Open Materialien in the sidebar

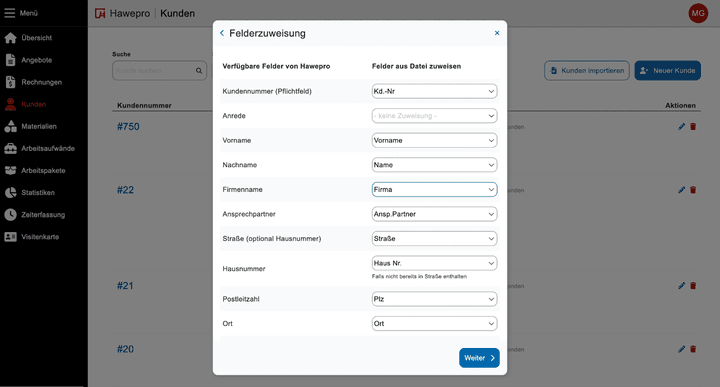(x=39, y=126)
